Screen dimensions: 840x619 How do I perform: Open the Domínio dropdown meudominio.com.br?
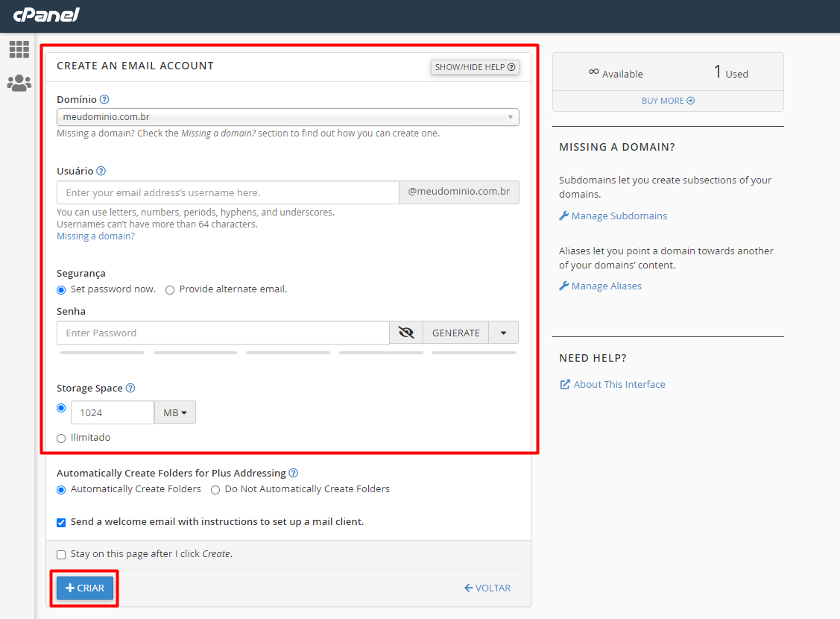pos(288,117)
